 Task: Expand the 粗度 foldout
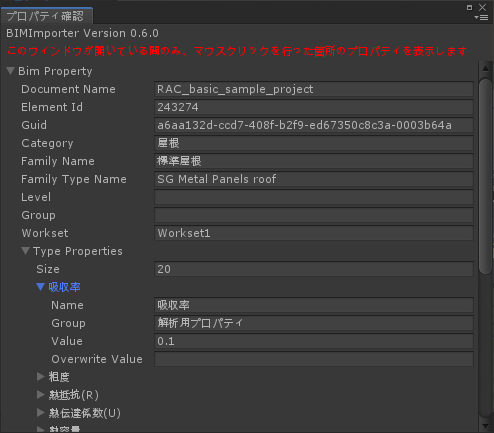[x=41, y=377]
